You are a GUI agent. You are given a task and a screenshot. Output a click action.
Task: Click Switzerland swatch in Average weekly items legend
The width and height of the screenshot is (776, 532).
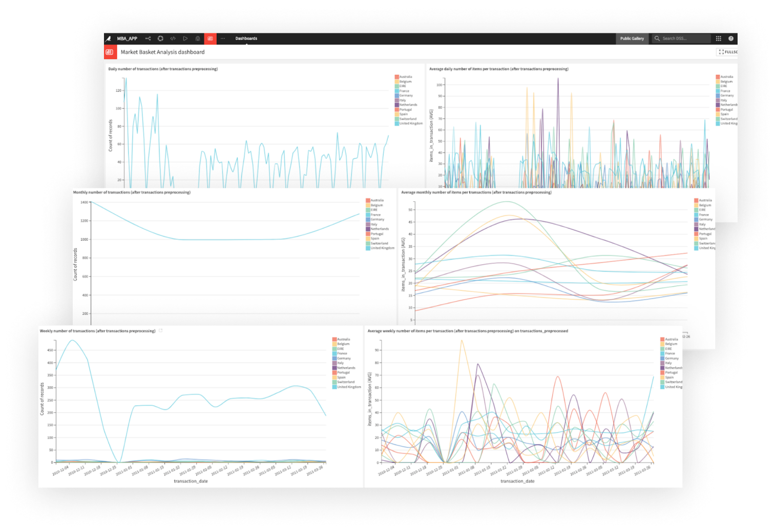tap(662, 382)
